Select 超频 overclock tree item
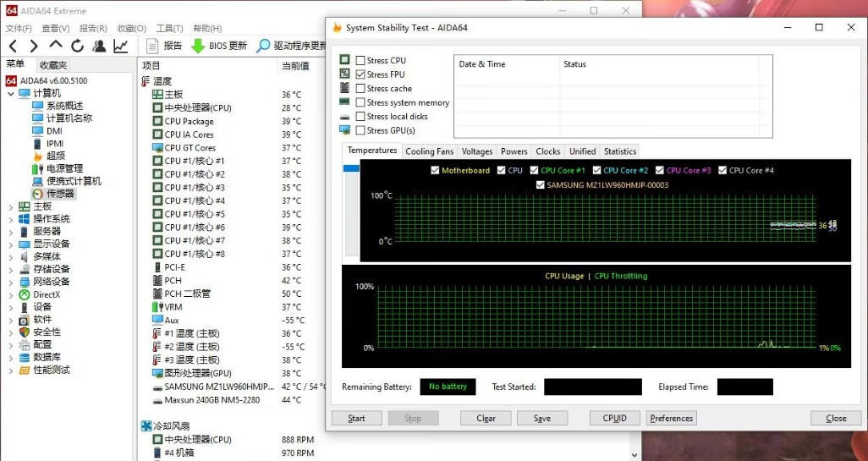The height and width of the screenshot is (461, 868). [55, 156]
